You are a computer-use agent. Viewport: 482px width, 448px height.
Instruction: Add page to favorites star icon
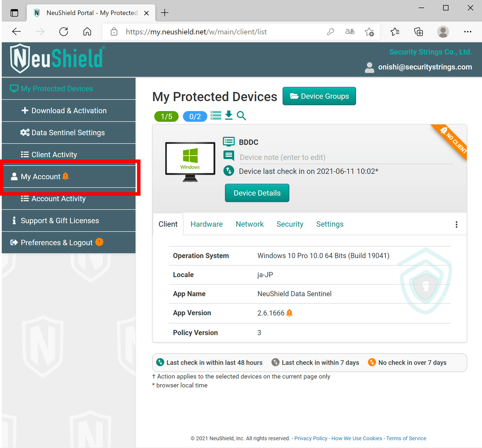(369, 32)
